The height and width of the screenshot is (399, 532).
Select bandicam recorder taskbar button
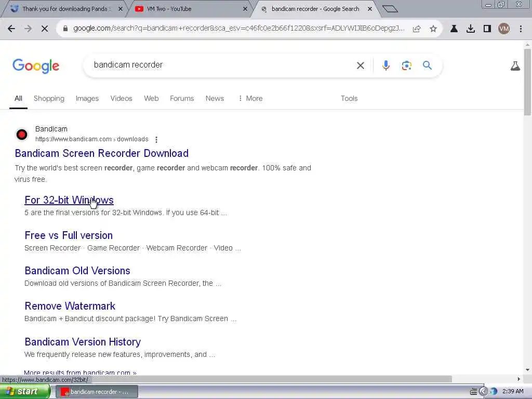click(x=96, y=392)
